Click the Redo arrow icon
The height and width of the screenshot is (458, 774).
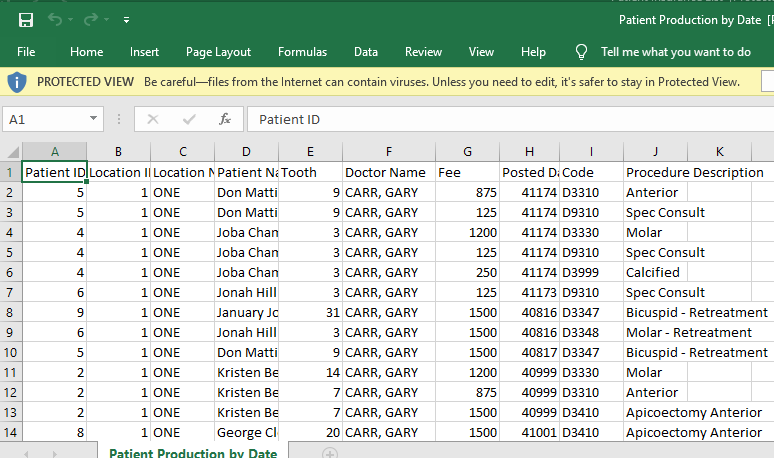[x=91, y=19]
